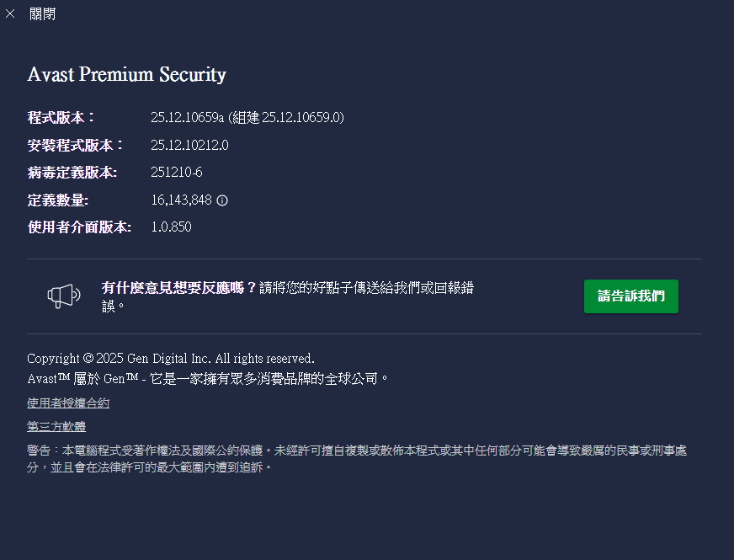Open the 使用者授權合約 agreement link
734x560 pixels.
pos(67,403)
